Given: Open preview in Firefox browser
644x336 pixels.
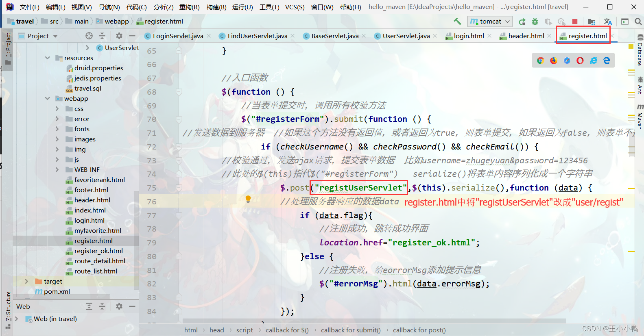Looking at the screenshot, I should [x=554, y=61].
